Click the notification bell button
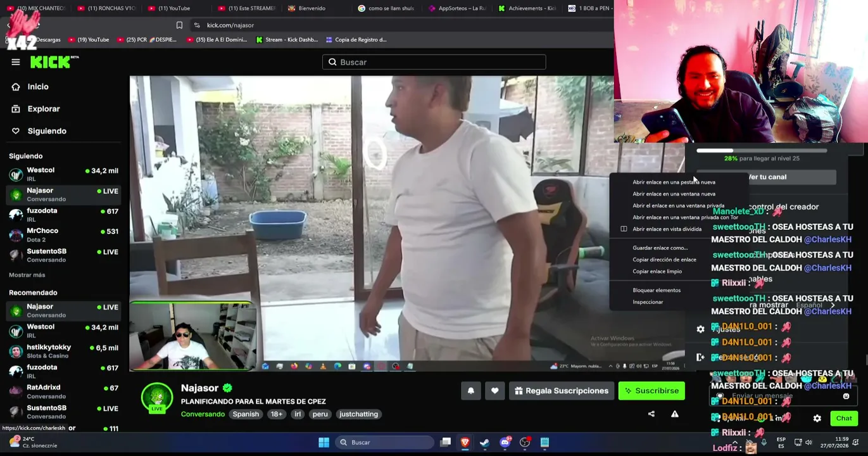 (470, 391)
